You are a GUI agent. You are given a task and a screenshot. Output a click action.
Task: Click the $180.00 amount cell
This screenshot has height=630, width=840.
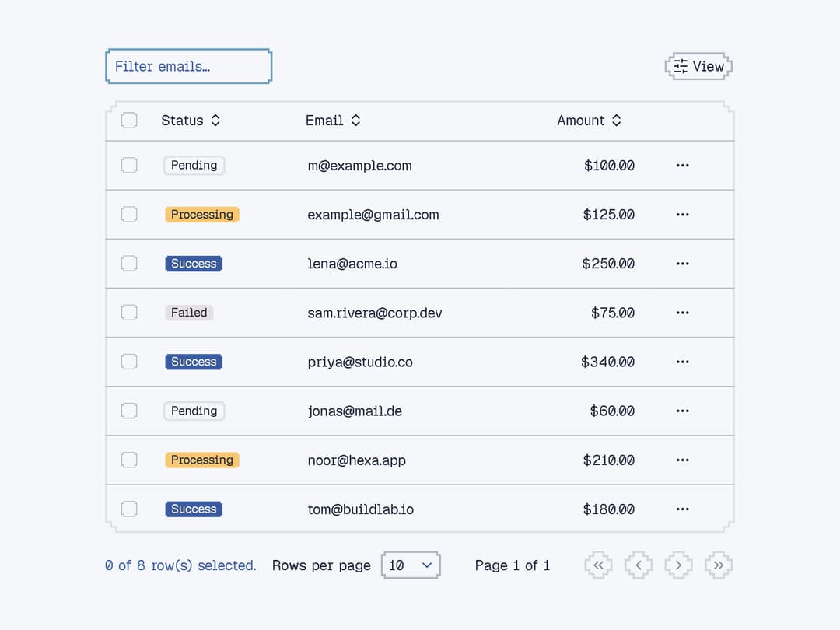click(x=608, y=509)
